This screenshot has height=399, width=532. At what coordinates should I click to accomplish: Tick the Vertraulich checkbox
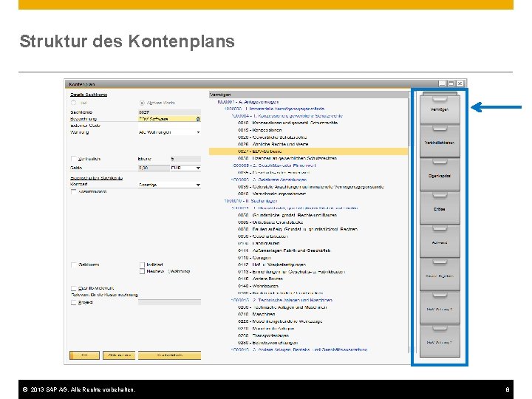click(74, 159)
